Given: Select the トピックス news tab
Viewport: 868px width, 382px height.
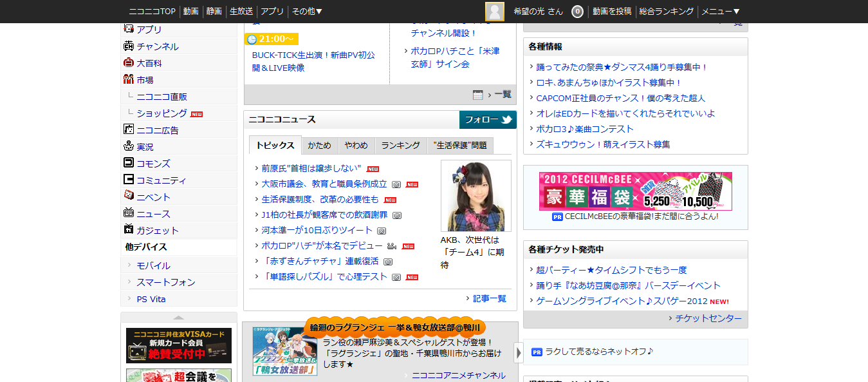Looking at the screenshot, I should (275, 146).
